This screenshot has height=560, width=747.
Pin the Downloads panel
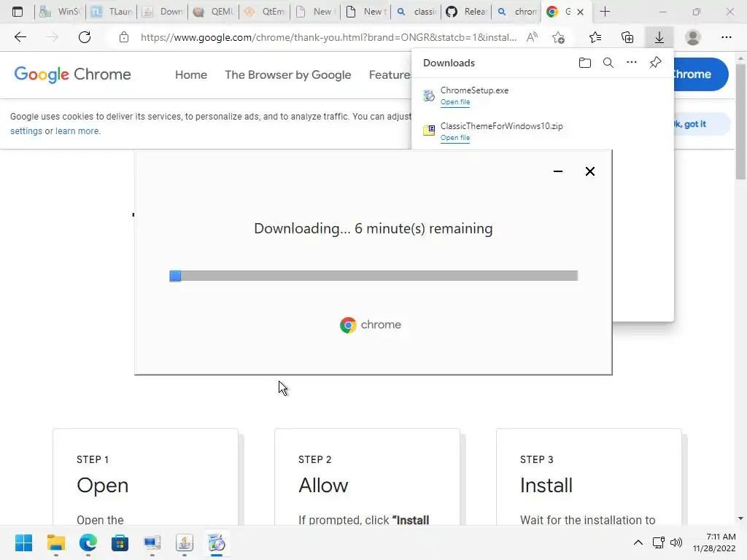(x=656, y=63)
